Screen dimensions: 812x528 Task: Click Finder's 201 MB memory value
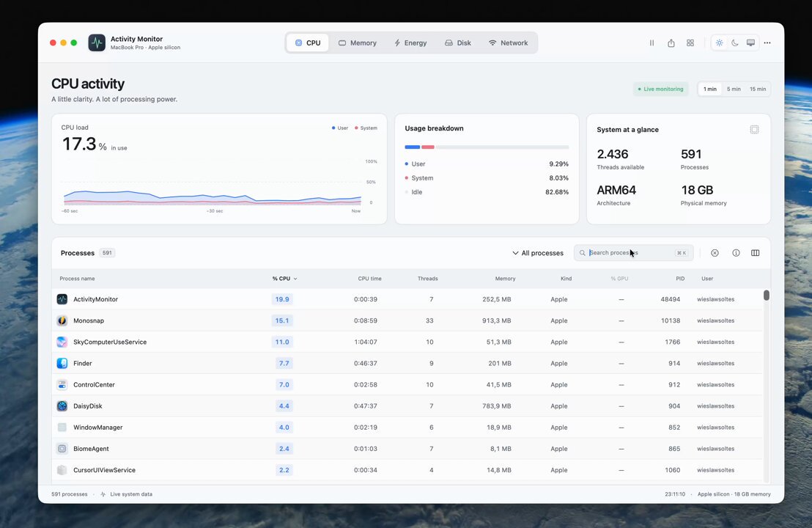[x=500, y=363]
